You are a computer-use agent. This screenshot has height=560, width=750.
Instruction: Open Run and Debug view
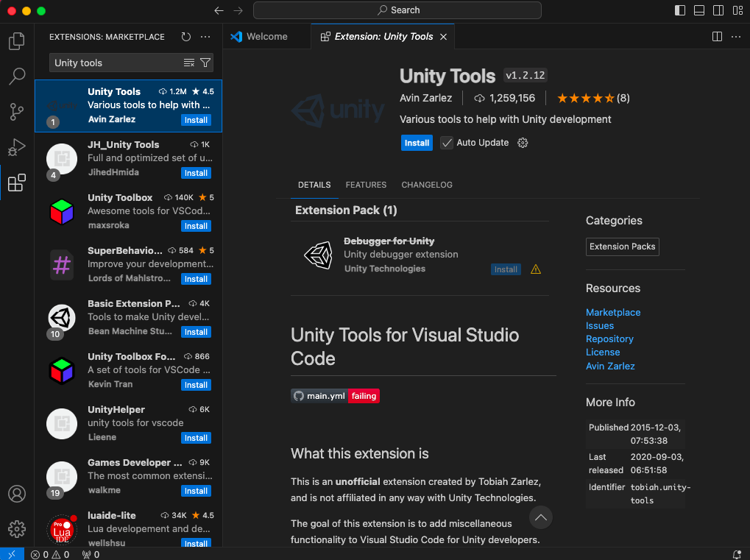17,147
